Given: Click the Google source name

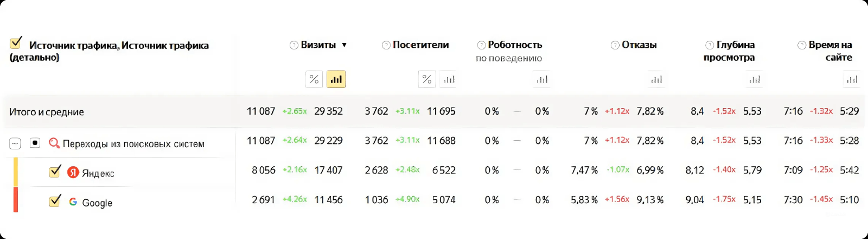Looking at the screenshot, I should pyautogui.click(x=97, y=203).
